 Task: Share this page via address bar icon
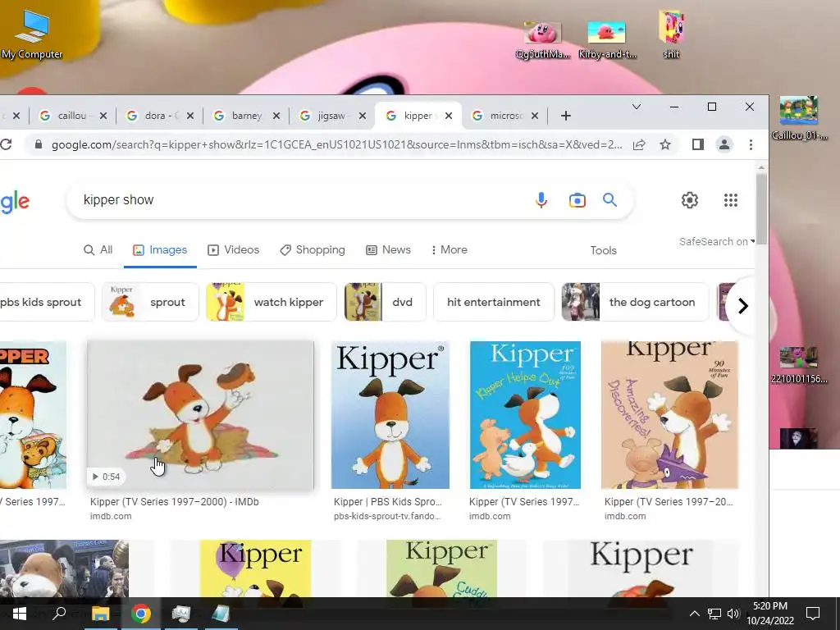(x=638, y=144)
